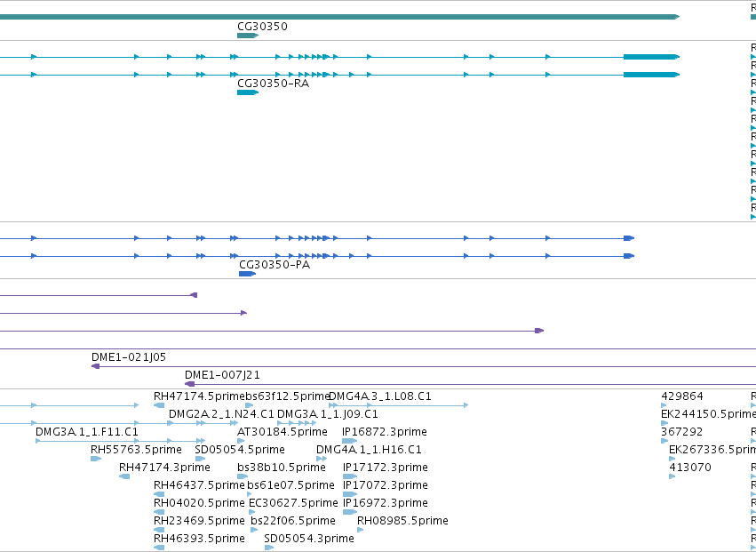Select the DMG4A.3_1.L08.C1 feature label
The width and height of the screenshot is (756, 552).
(380, 396)
